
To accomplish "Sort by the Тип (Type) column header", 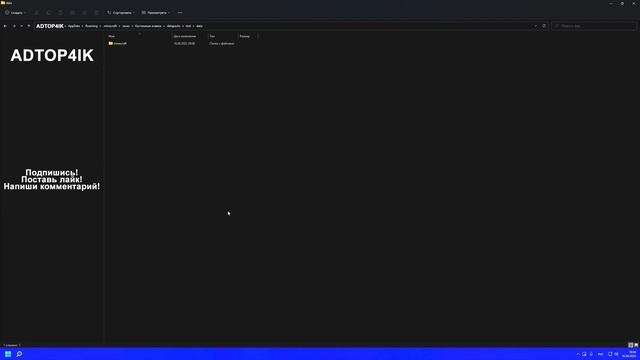I will [x=212, y=36].
